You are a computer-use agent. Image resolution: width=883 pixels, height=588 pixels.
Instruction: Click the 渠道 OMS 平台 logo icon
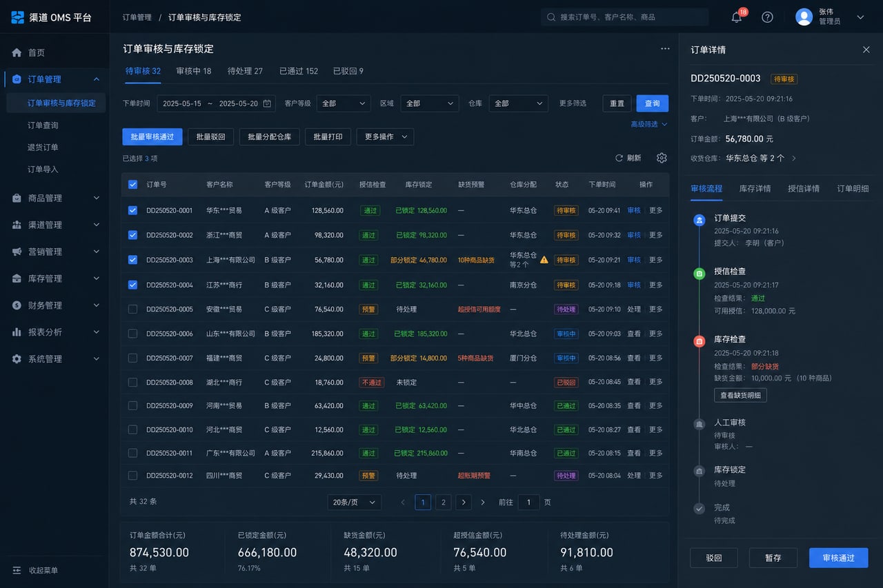pos(17,17)
